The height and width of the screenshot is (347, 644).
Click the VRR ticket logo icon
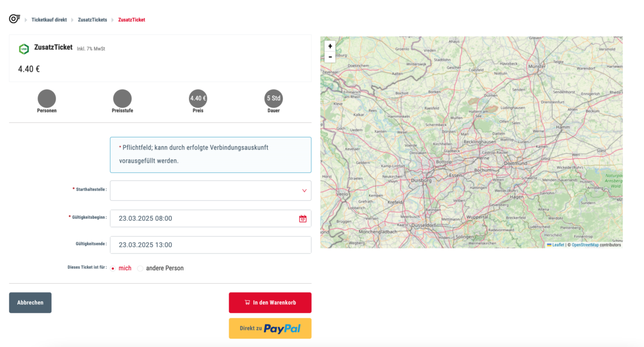pyautogui.click(x=24, y=49)
